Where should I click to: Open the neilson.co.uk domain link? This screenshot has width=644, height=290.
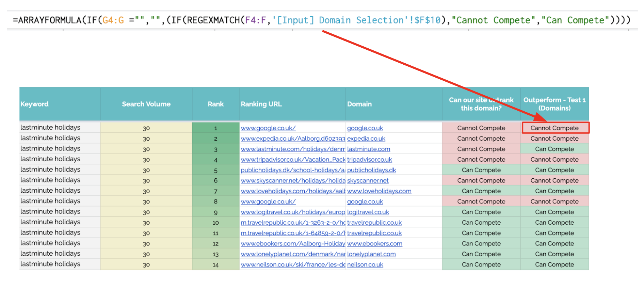pyautogui.click(x=365, y=265)
